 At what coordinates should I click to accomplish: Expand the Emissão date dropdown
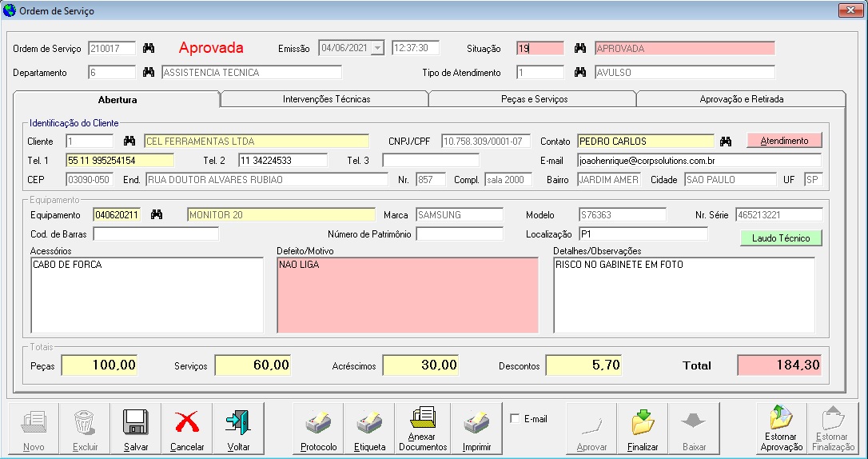point(378,48)
